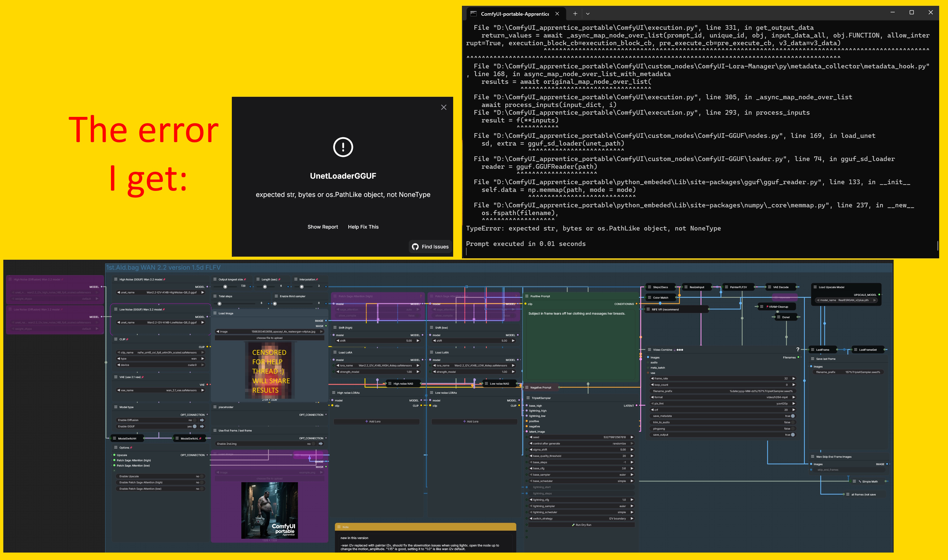Open the Load Image node menu icon
This screenshot has height=560, width=948.
click(x=215, y=313)
